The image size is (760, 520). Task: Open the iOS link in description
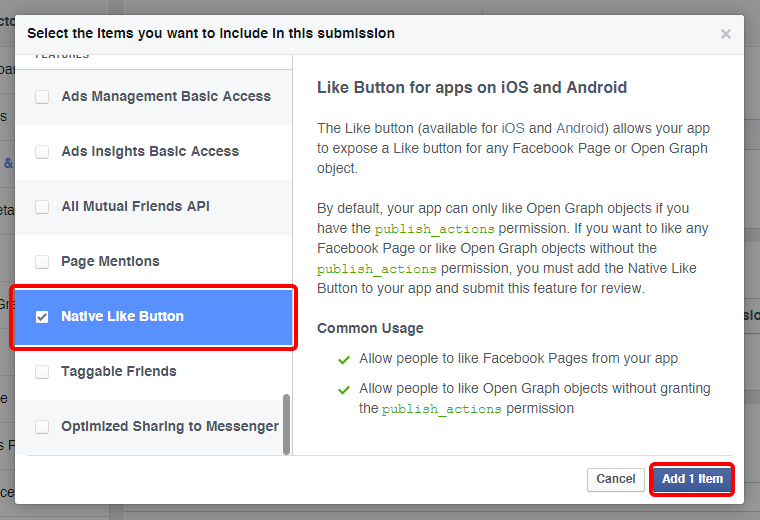(513, 128)
